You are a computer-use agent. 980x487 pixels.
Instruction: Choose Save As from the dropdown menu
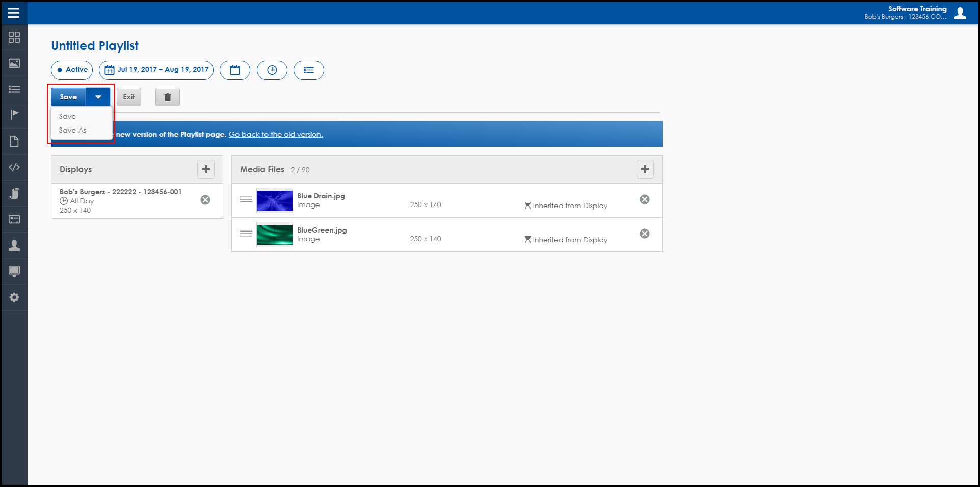pyautogui.click(x=72, y=130)
